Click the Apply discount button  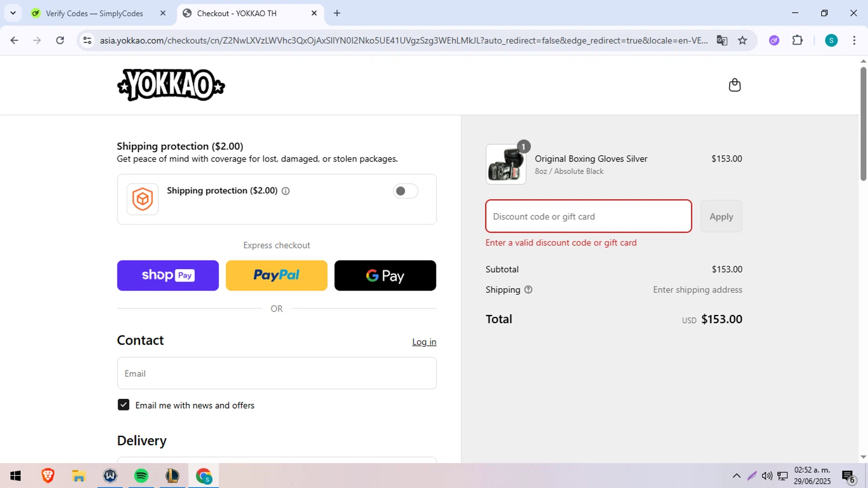pyautogui.click(x=721, y=217)
